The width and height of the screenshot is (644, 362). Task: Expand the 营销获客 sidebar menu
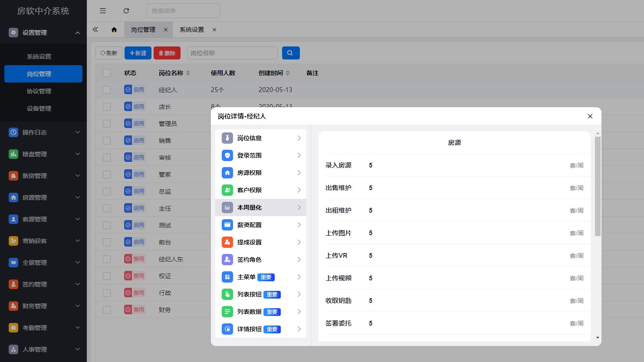(43, 241)
